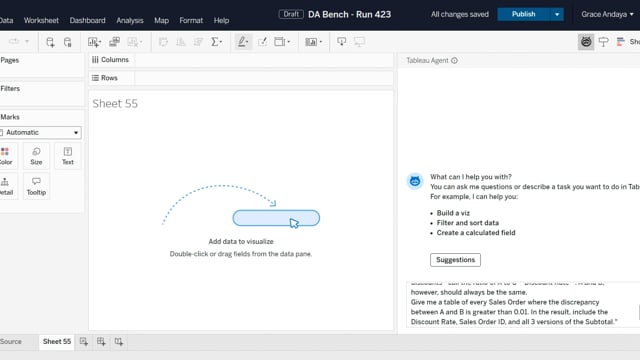The width and height of the screenshot is (640, 360).
Task: Open the Marks type Automatic dropdown
Action: tap(40, 132)
